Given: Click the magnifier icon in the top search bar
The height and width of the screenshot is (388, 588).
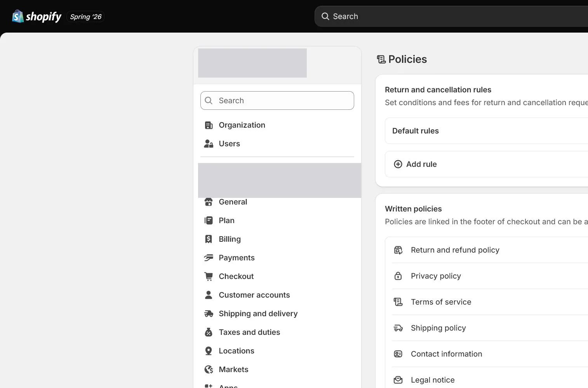Looking at the screenshot, I should click(325, 16).
